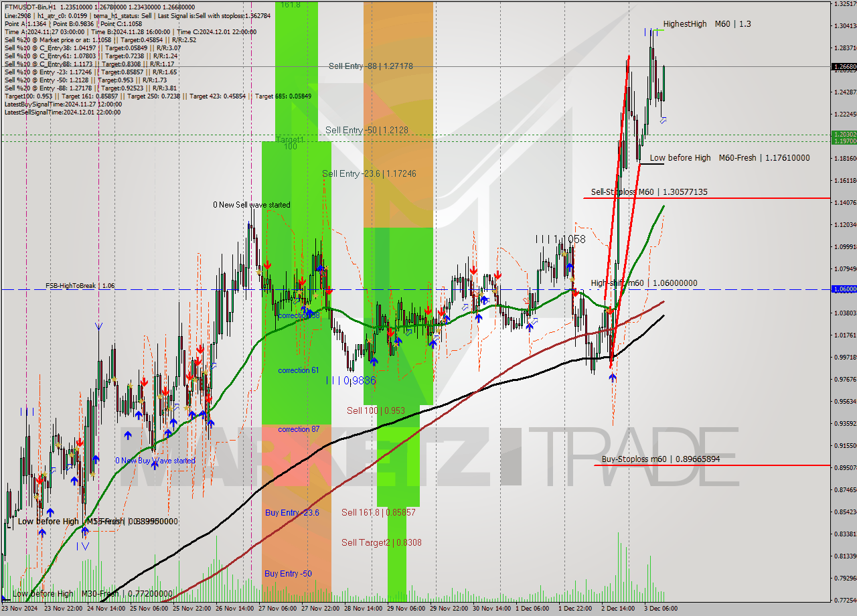This screenshot has height=616, width=857.
Task: Click the '0 New Sell wave started' label
Action: pyautogui.click(x=252, y=205)
